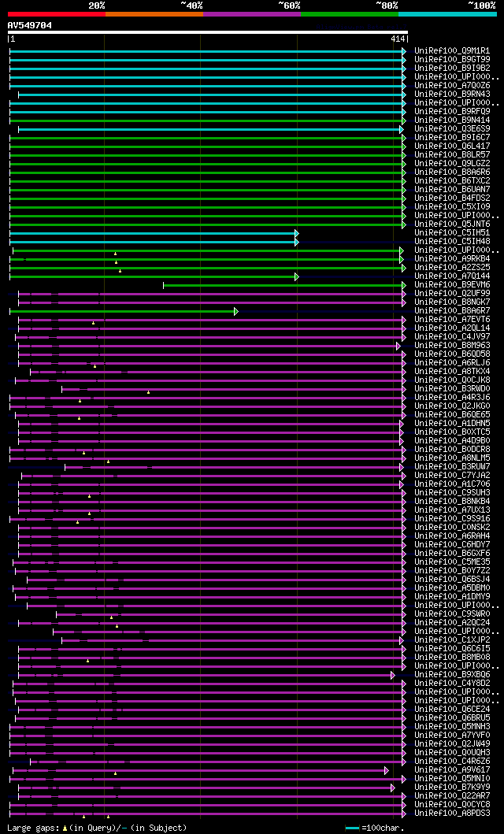Select label UniRef100_B8A6R6
Viewport: 504px width, 834px height.
pos(453,172)
